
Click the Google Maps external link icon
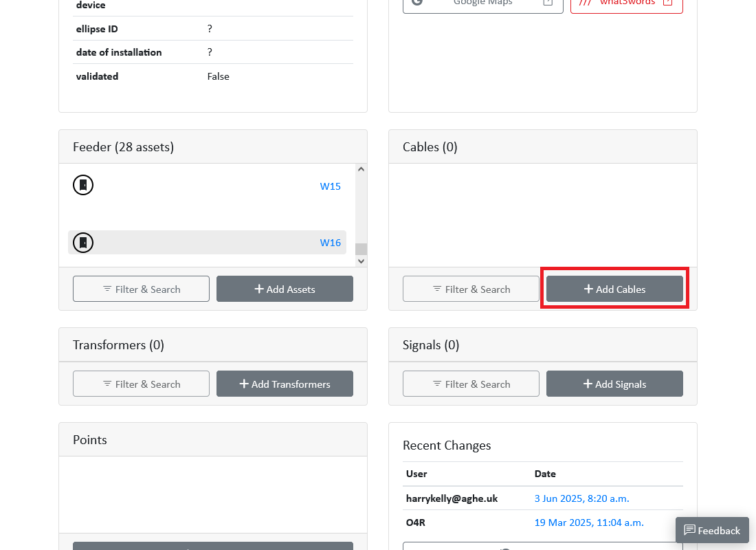(x=548, y=3)
